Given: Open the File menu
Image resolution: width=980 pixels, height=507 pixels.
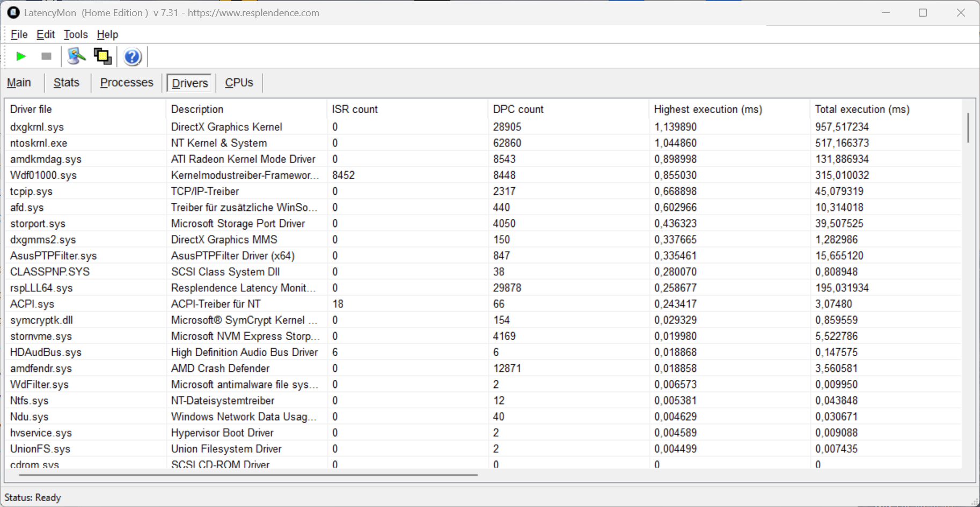Looking at the screenshot, I should [19, 34].
